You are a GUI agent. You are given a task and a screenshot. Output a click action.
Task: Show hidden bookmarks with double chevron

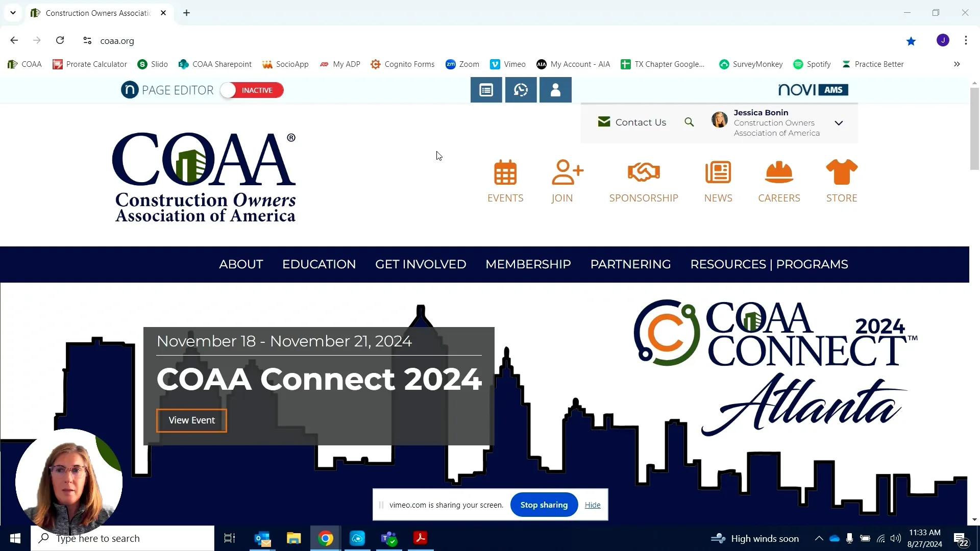pos(957,64)
